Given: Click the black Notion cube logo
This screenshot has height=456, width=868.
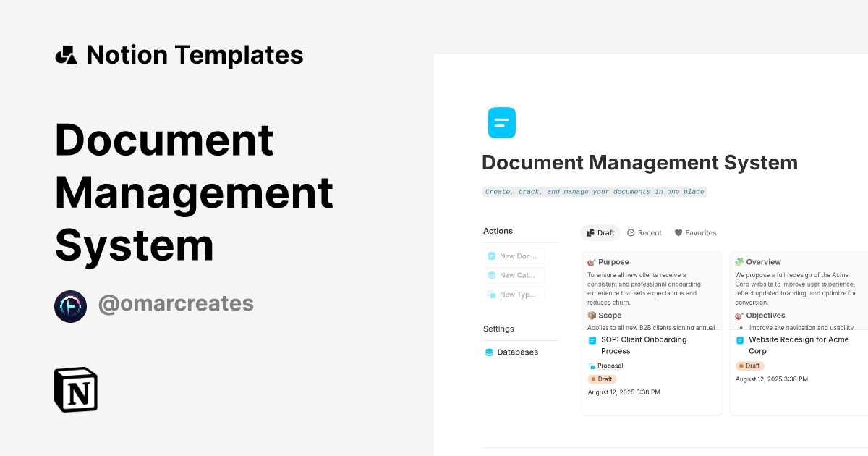Looking at the screenshot, I should coord(76,389).
